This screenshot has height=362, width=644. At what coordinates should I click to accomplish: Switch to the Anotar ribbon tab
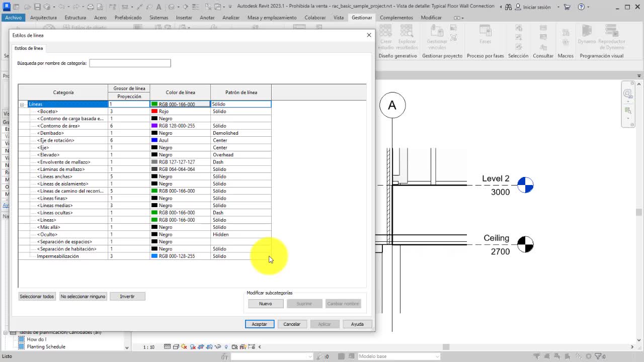tap(207, 18)
